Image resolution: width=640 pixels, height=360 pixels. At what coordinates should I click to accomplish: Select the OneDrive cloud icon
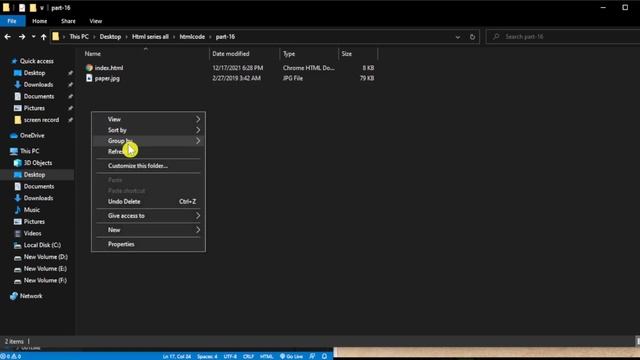(14, 136)
